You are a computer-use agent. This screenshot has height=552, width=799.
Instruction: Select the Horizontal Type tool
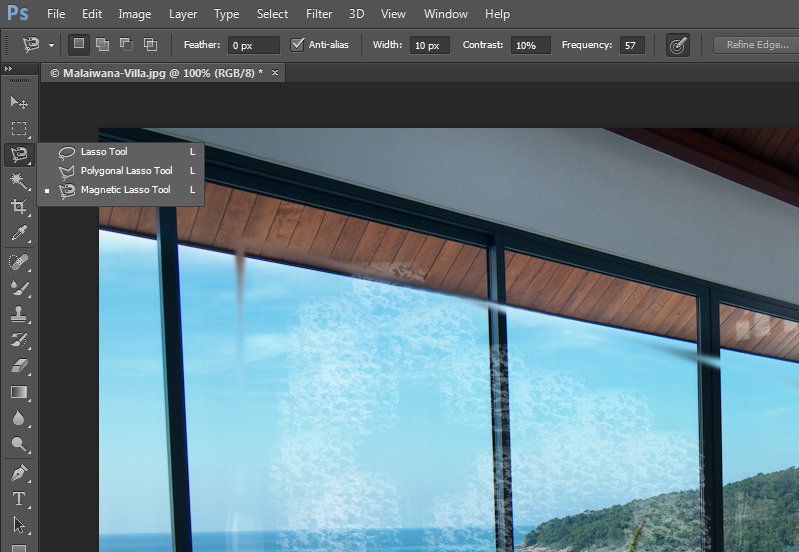pyautogui.click(x=18, y=498)
